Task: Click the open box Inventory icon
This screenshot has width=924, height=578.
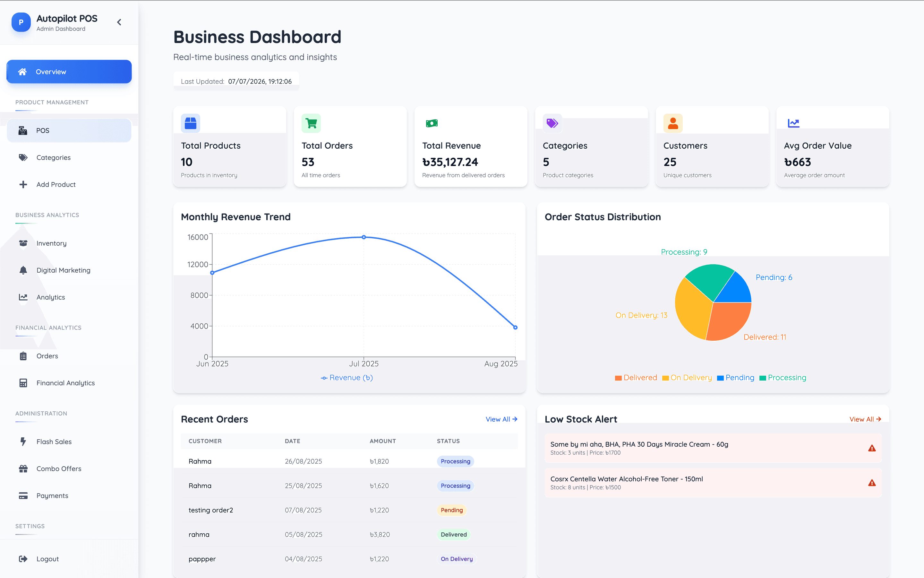Action: 23,243
